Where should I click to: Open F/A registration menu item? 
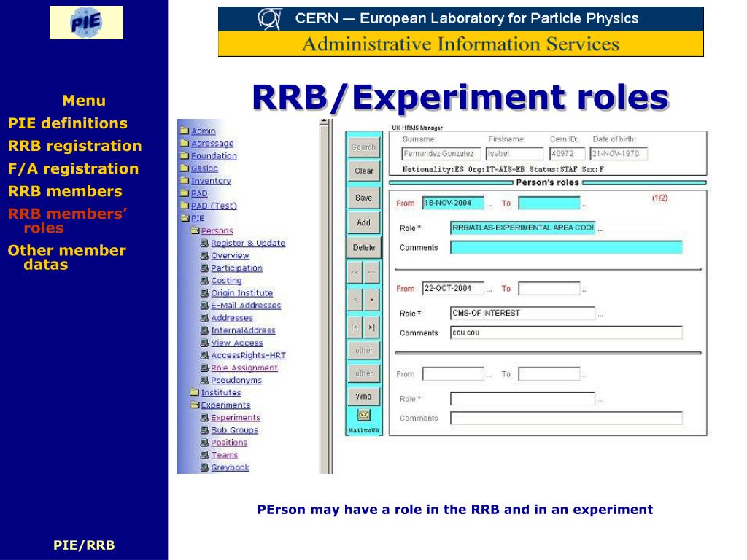point(73,168)
